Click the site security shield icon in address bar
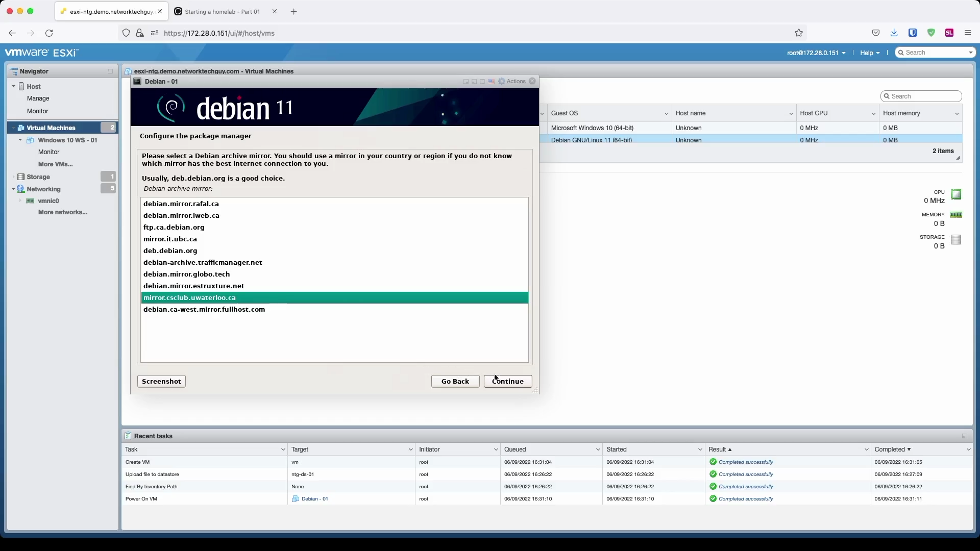 click(126, 33)
